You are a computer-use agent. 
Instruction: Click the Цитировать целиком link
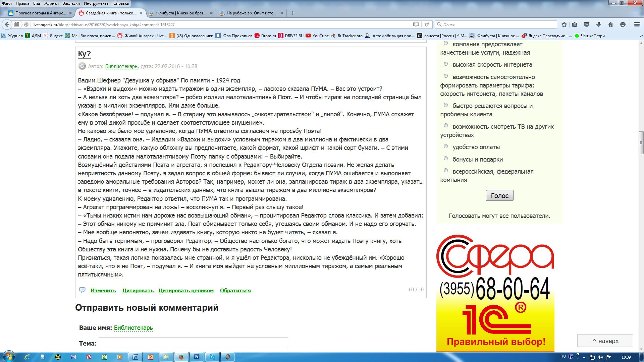pos(186,291)
